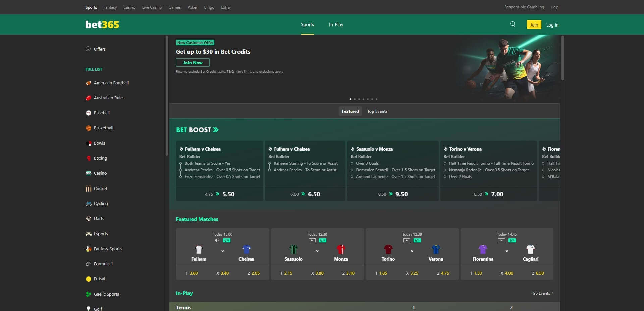Select the Darts sport icon

tap(88, 218)
